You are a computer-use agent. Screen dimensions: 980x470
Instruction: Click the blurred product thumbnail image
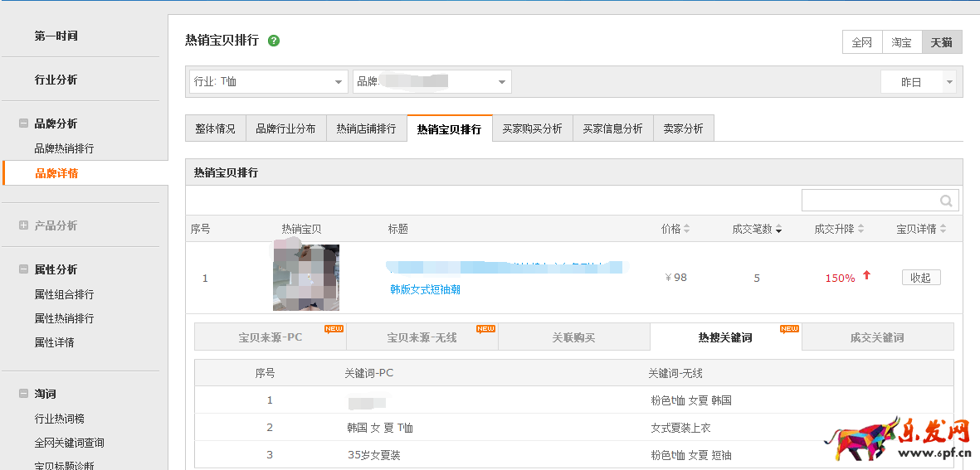tap(305, 278)
